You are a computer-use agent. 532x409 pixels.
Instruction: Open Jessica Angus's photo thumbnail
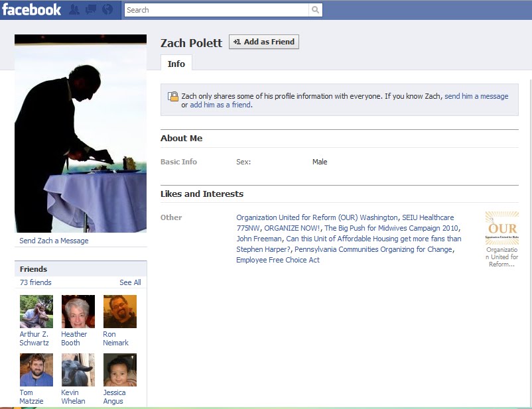pos(120,370)
